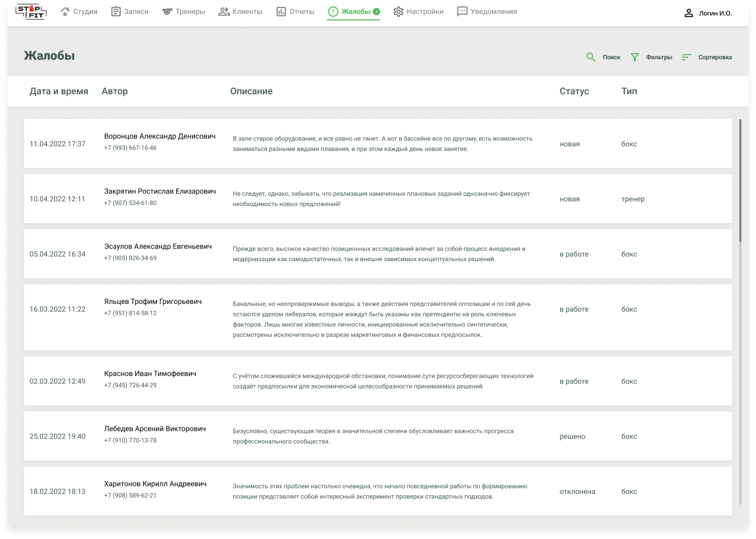The height and width of the screenshot is (539, 756).
Task: Click the sort lines icon
Action: [x=686, y=57]
